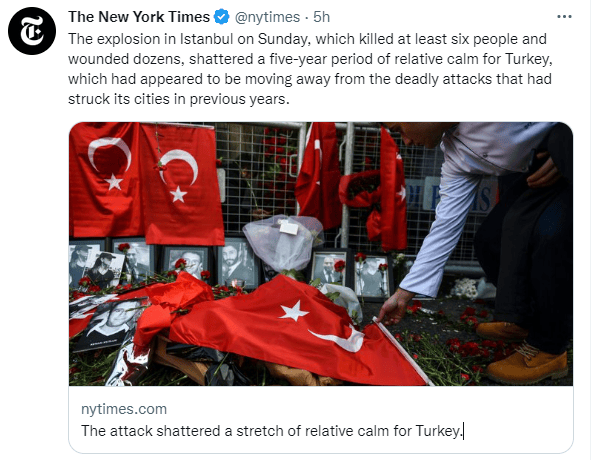Open the tweet by clicking its body text

pos(310,69)
